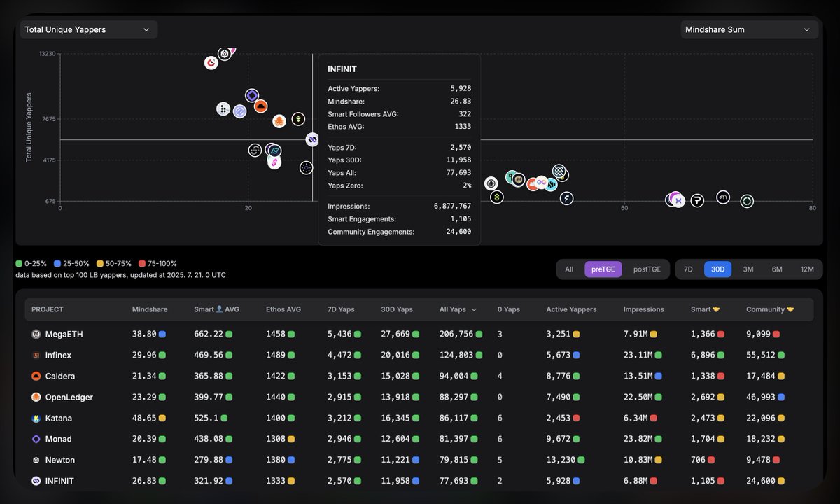Select the postTGE filter
Screen dimensions: 840x504
[x=647, y=269]
